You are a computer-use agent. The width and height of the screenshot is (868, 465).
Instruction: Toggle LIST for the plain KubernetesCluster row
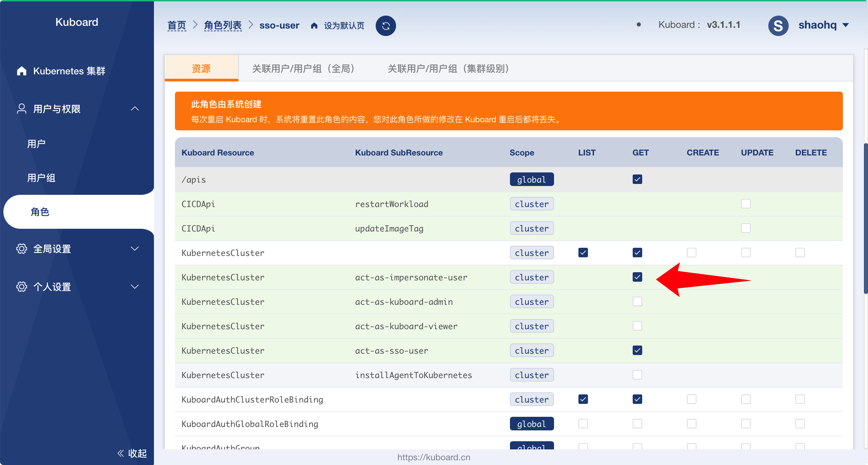coord(583,253)
